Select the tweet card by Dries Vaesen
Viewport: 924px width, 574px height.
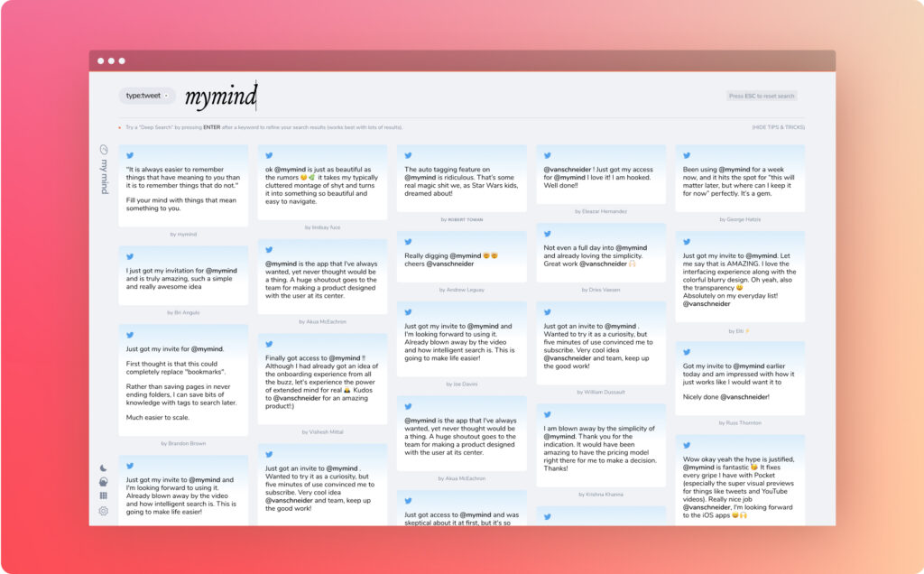click(x=601, y=256)
